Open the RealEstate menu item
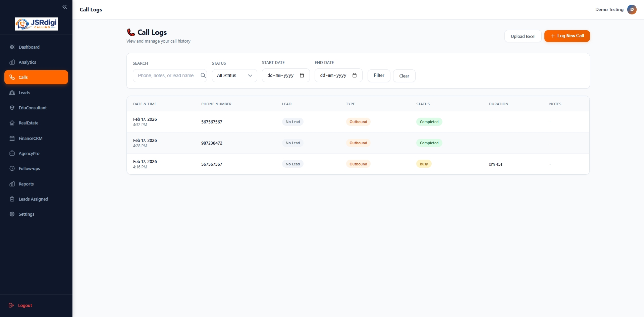The height and width of the screenshot is (317, 644). 36,123
